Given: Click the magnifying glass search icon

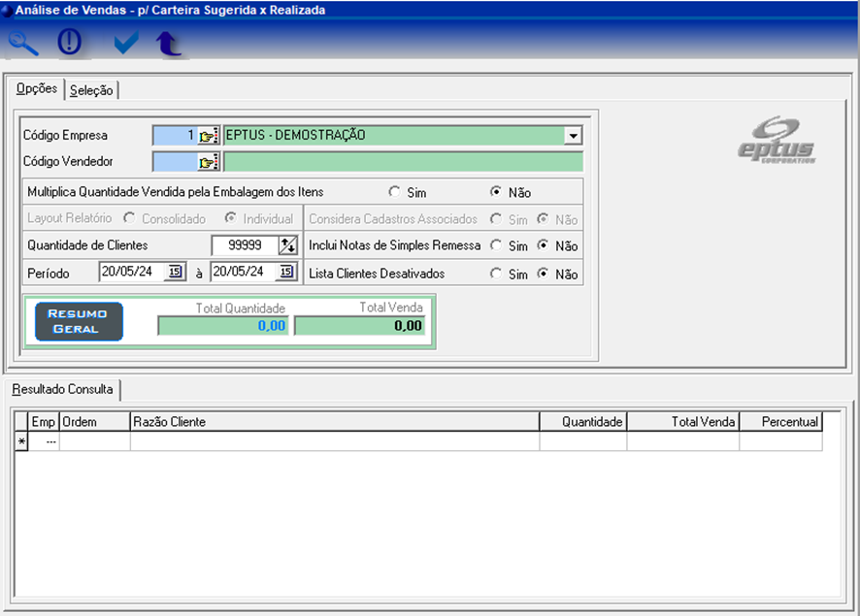Looking at the screenshot, I should pos(24,43).
